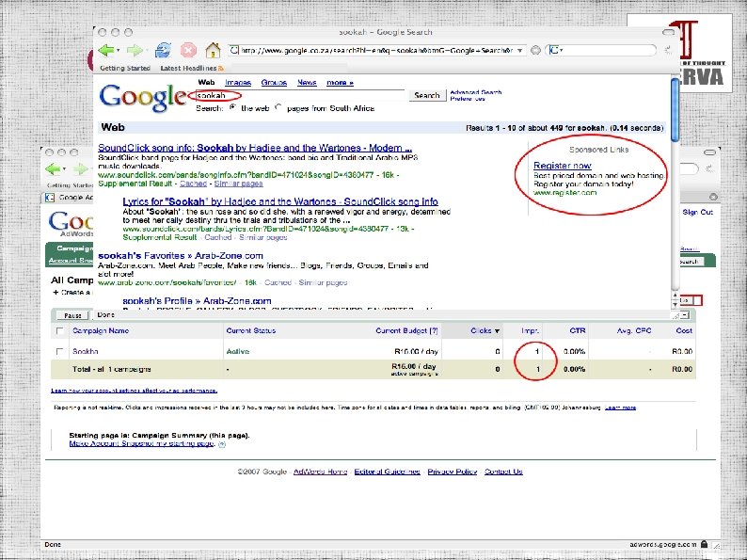Open the Editorial Guidelines footer link
The width and height of the screenshot is (747, 560).
click(387, 472)
